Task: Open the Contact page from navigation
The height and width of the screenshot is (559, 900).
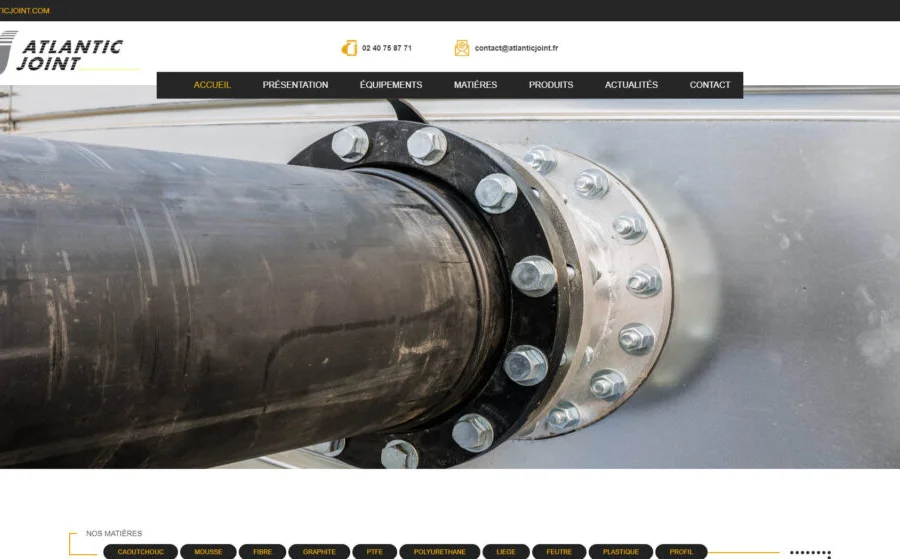Action: point(710,85)
